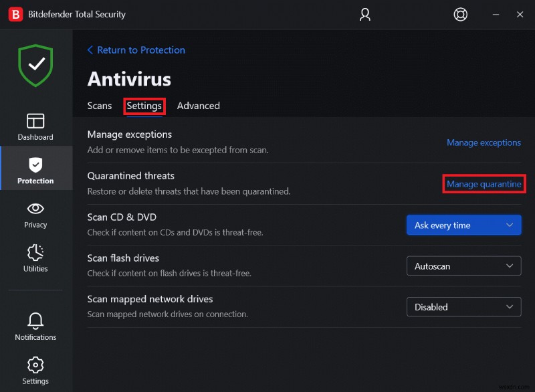Open the Notifications bell icon
Image resolution: width=535 pixels, height=392 pixels.
tap(35, 326)
